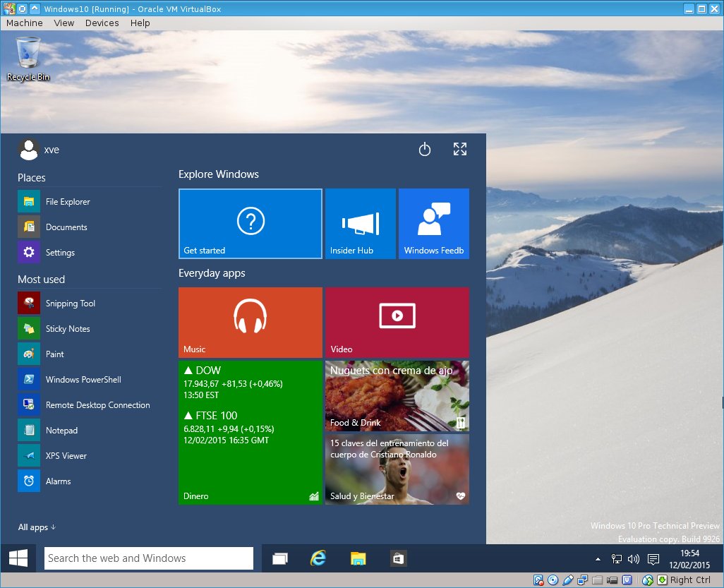Click the xve user account avatar
Screen dimensions: 724x588
coord(29,150)
